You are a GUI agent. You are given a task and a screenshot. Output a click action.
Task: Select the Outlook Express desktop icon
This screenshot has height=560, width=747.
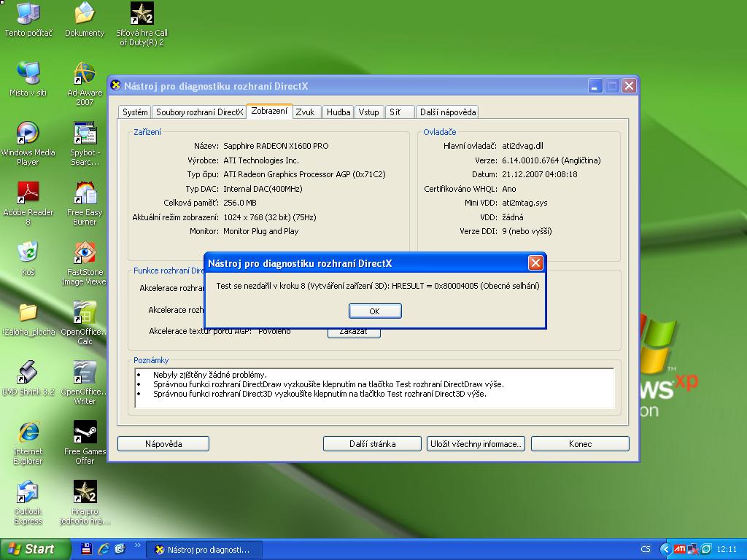28,503
